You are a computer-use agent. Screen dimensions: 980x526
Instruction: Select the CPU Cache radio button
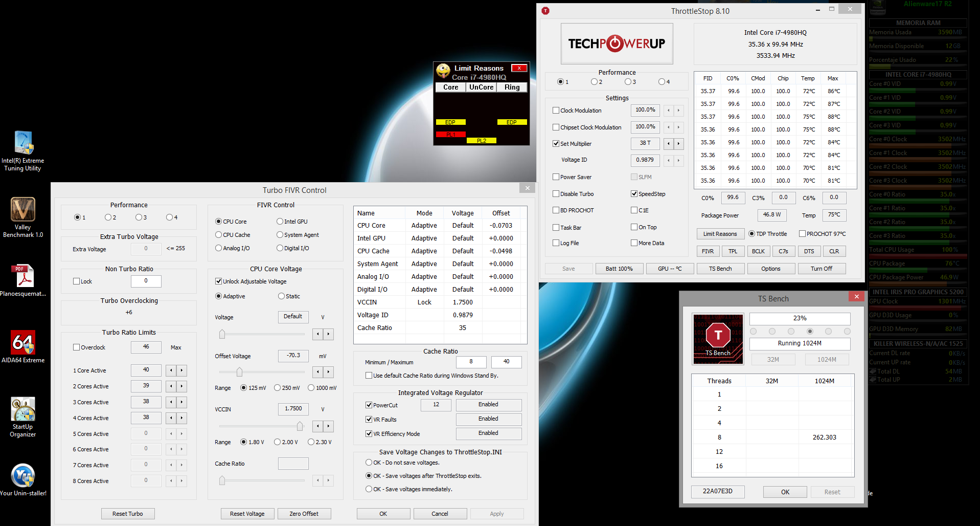[219, 235]
